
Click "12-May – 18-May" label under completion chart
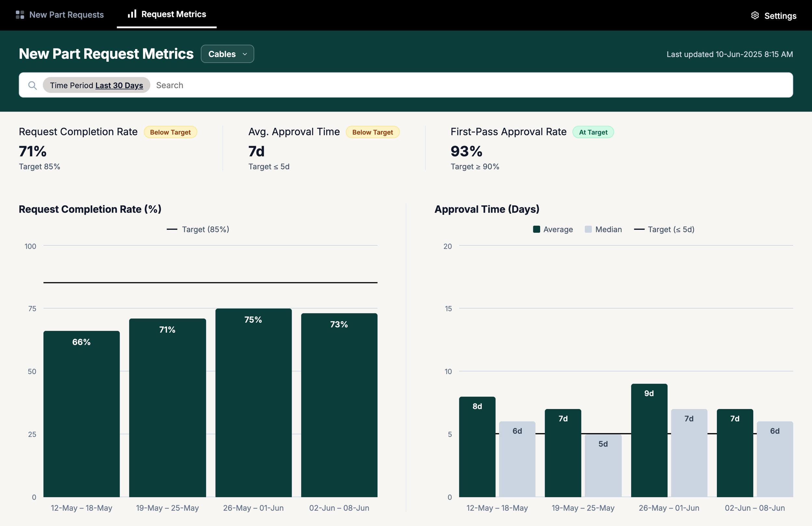pos(82,508)
